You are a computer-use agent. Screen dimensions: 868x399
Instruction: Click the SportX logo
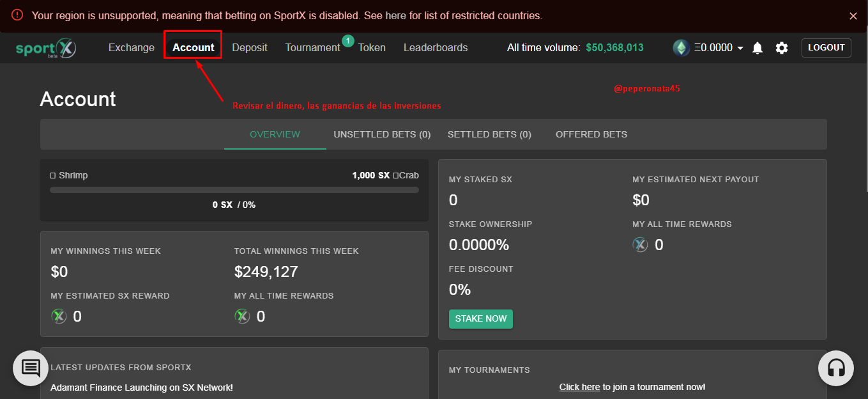tap(46, 49)
